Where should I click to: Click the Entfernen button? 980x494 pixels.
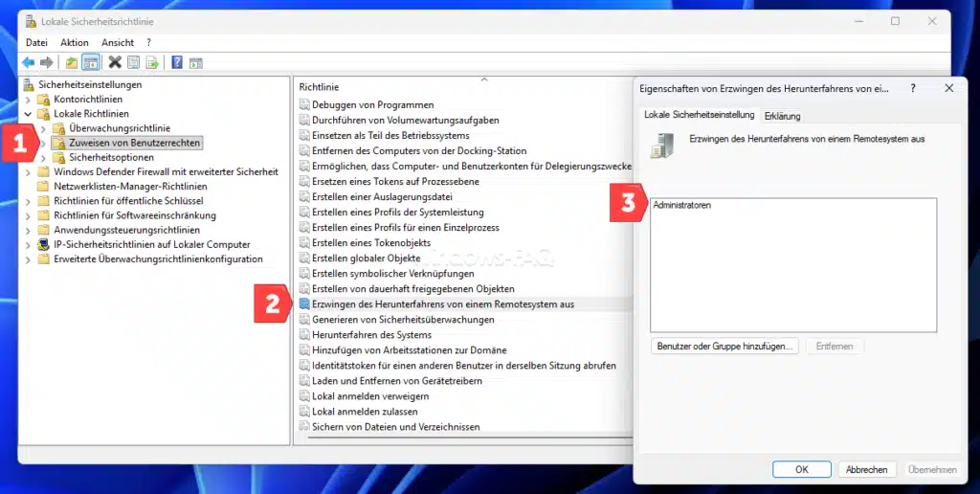(x=835, y=346)
